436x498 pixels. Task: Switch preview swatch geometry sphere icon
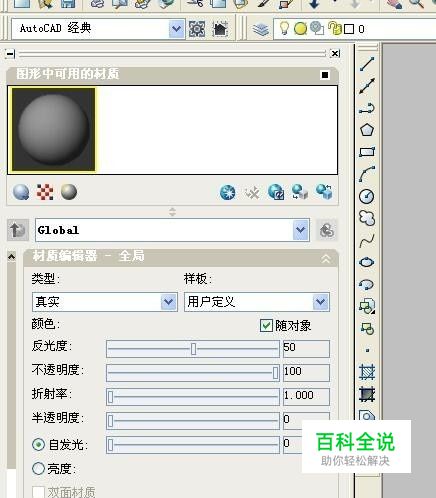pyautogui.click(x=21, y=192)
